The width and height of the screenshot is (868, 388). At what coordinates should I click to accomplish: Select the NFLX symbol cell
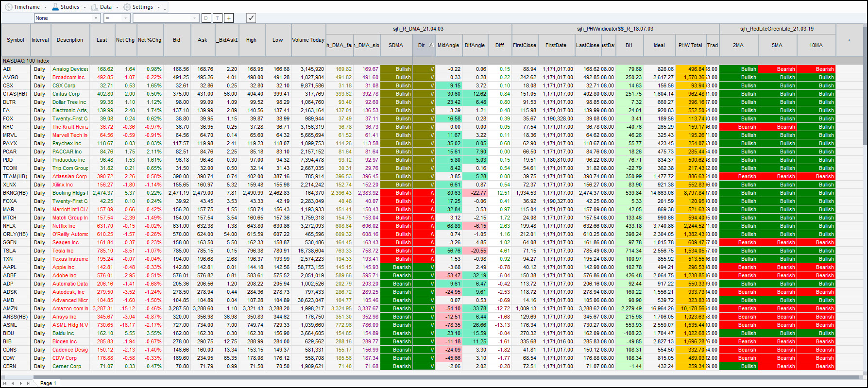[16, 226]
